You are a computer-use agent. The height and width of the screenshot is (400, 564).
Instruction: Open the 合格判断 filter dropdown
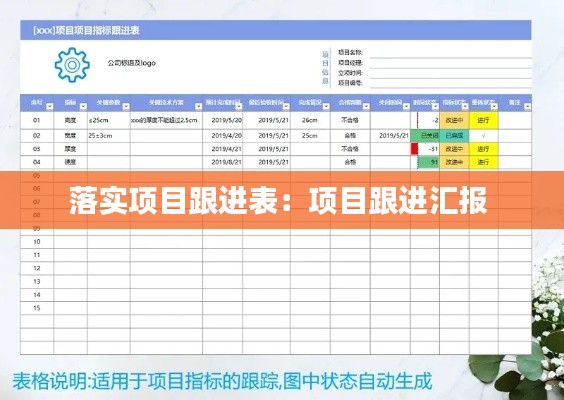click(366, 106)
